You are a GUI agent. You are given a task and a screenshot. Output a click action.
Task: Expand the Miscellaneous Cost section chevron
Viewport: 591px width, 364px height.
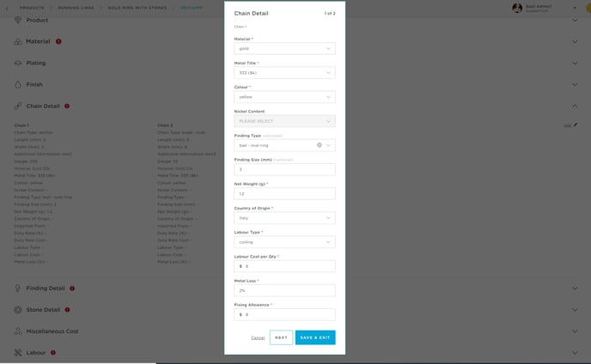(x=575, y=331)
